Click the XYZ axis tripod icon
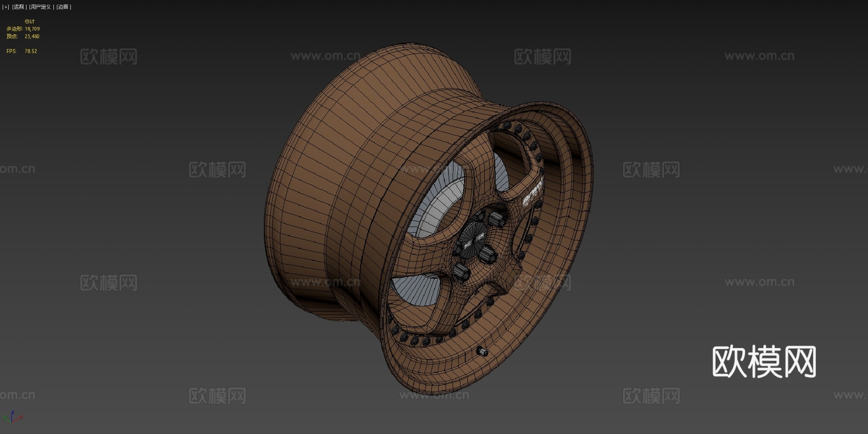This screenshot has height=434, width=868. tap(13, 417)
